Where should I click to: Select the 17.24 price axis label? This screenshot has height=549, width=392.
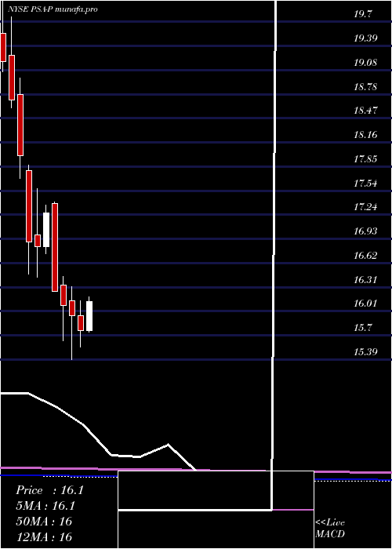(x=365, y=207)
